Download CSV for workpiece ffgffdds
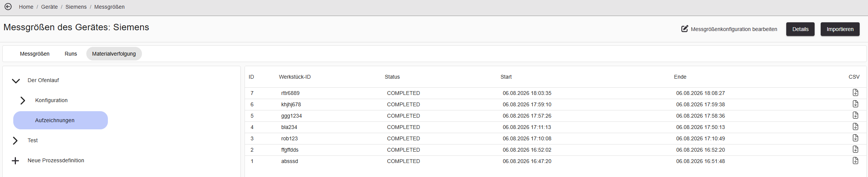 tap(855, 149)
